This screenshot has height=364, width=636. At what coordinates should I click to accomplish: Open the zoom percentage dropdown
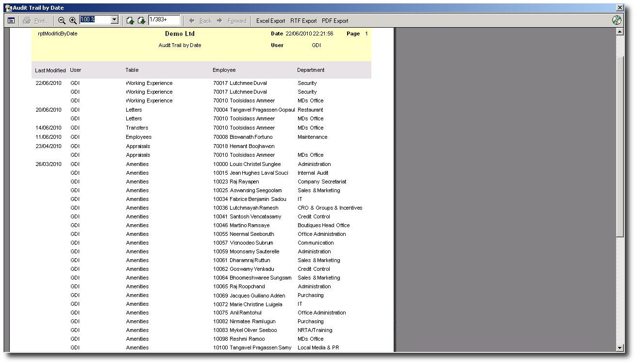click(x=115, y=20)
